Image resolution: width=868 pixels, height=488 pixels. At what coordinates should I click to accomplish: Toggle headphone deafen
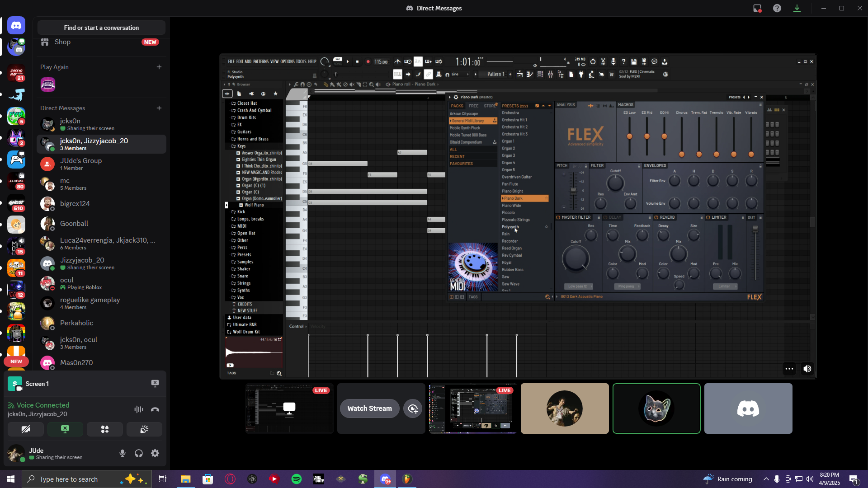139,453
